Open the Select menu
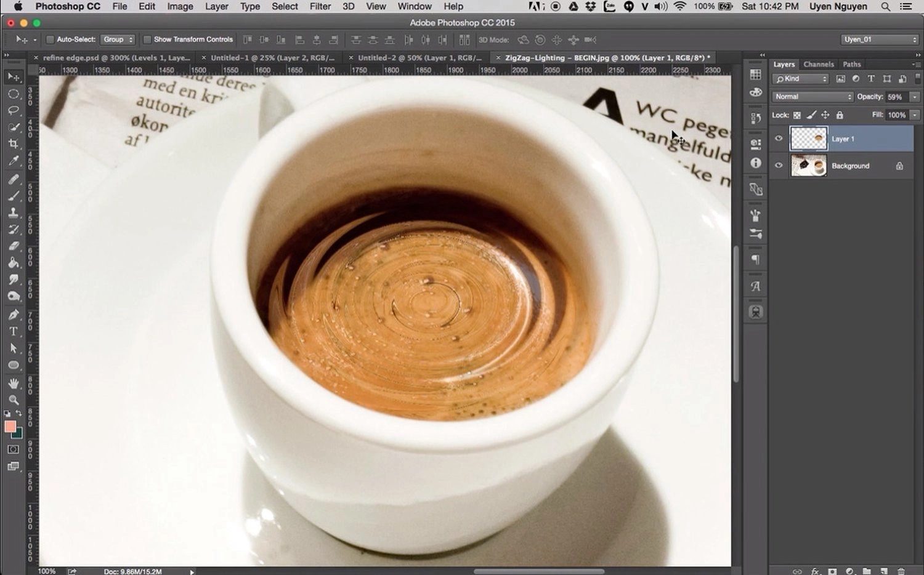924x575 pixels. [285, 6]
